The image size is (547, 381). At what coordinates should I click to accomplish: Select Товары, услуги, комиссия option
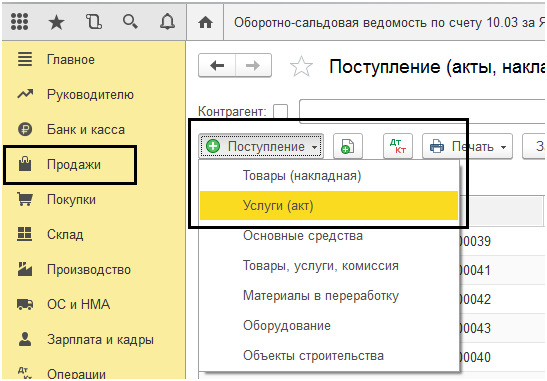tap(329, 266)
